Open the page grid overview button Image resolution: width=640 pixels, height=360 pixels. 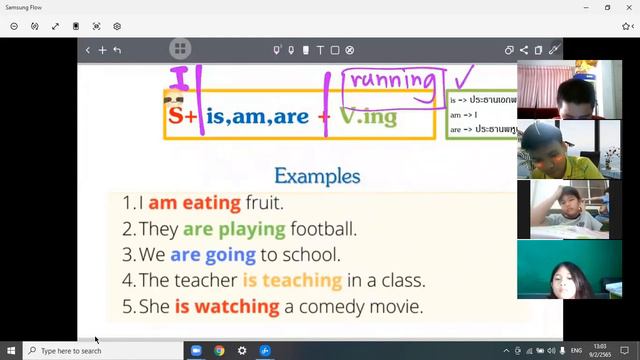tap(180, 49)
